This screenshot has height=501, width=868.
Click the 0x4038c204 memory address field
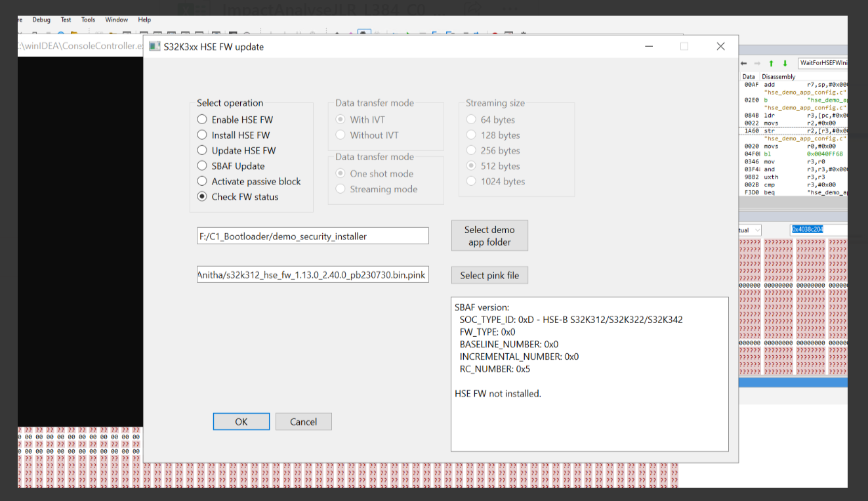tap(818, 230)
